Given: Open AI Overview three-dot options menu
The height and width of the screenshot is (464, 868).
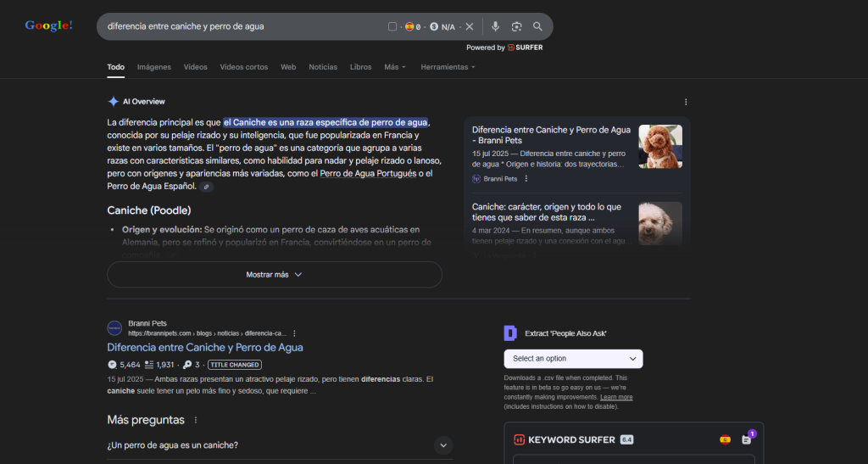Looking at the screenshot, I should pos(685,102).
